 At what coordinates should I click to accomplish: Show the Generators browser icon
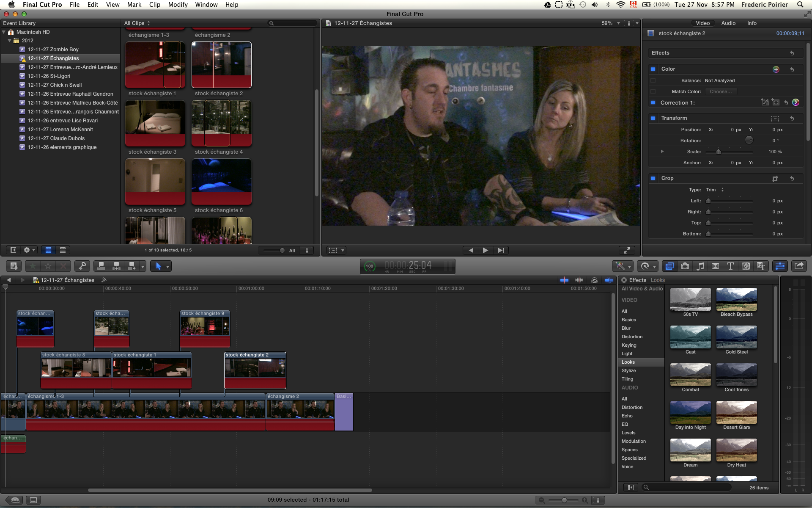click(746, 266)
